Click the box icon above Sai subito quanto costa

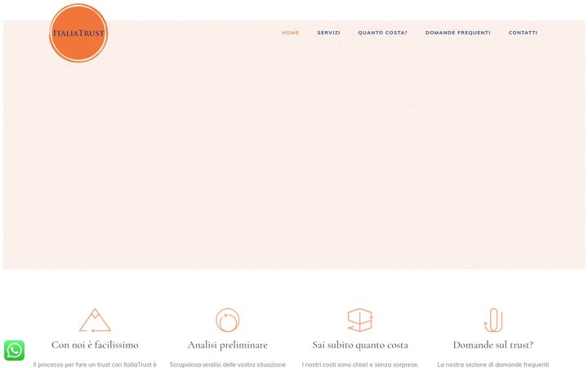360,321
